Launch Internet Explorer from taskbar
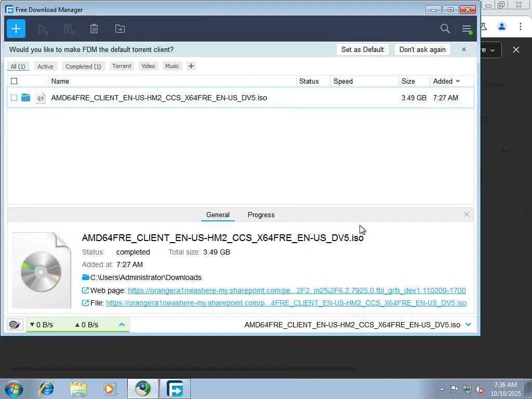 pos(46,389)
